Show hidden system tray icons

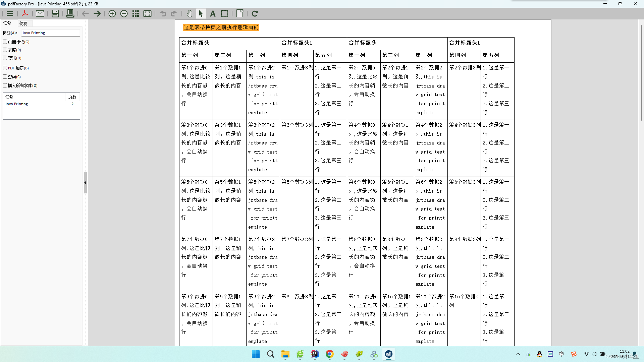point(518,354)
